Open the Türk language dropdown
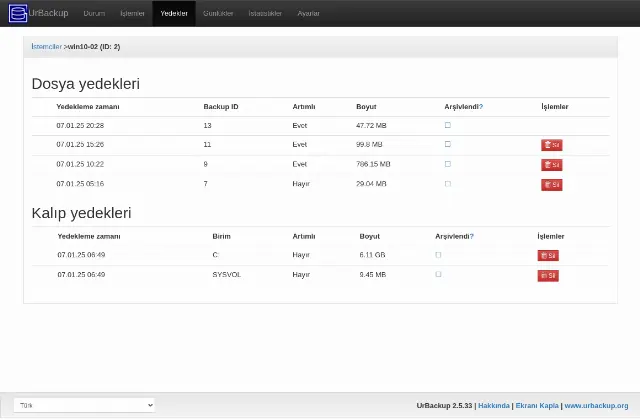The height and width of the screenshot is (420, 640). pyautogui.click(x=84, y=405)
